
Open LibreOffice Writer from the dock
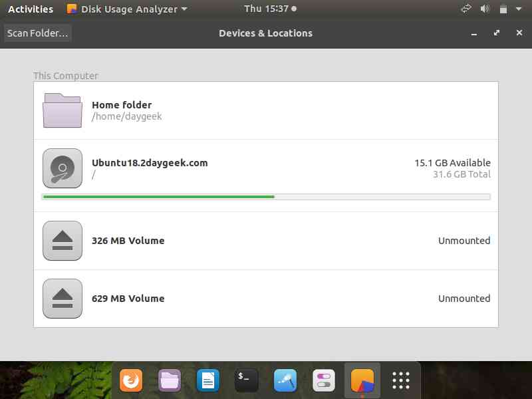tap(208, 380)
